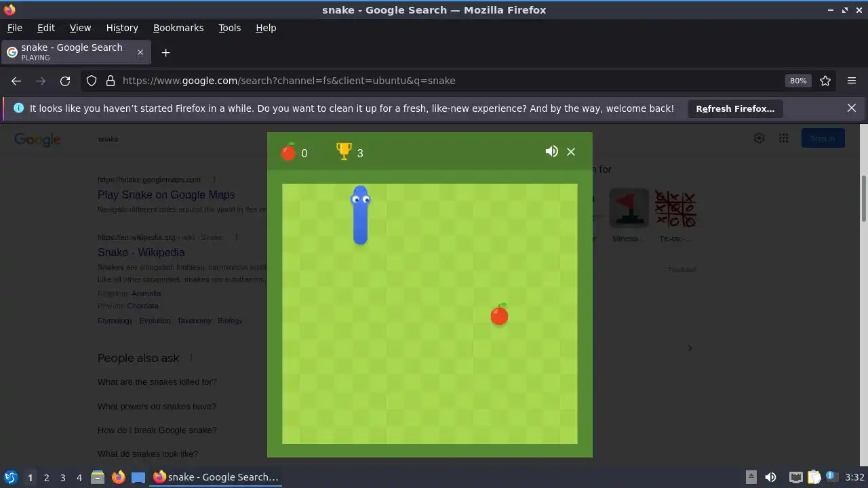Open Google settings gear icon
Image resolution: width=868 pixels, height=488 pixels.
(x=759, y=138)
